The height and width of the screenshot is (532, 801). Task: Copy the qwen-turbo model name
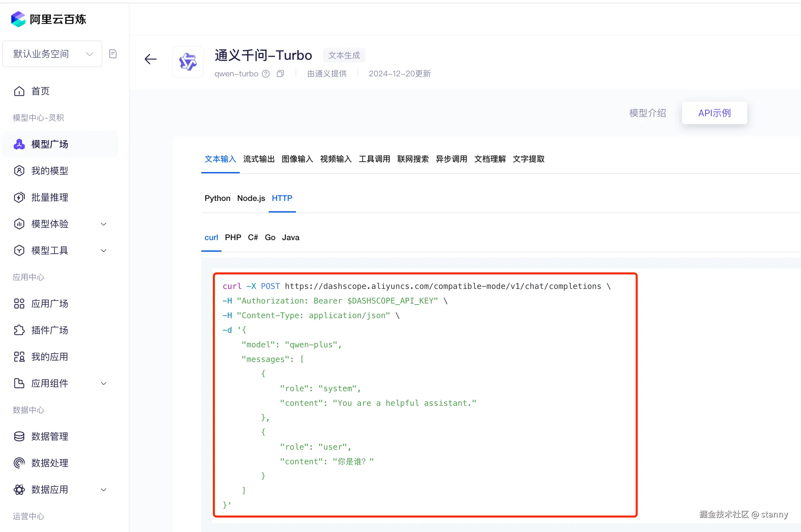click(x=280, y=74)
